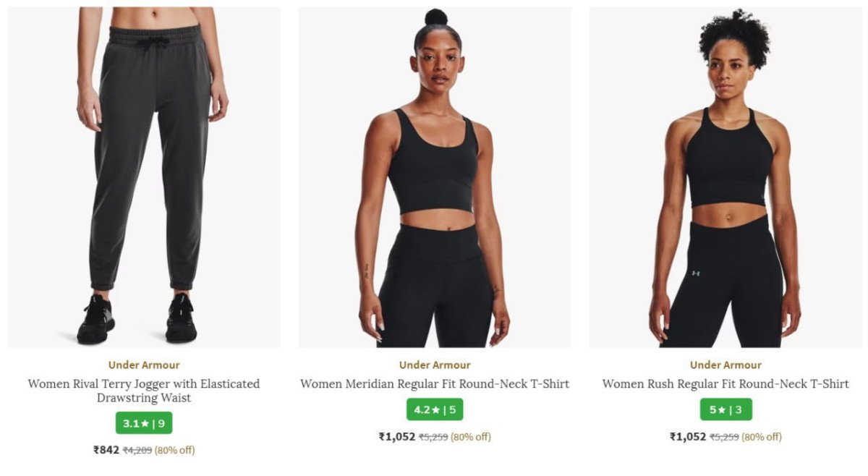Click the star in the 3.1 rating badge
Screen dimensions: 868x476
point(144,423)
